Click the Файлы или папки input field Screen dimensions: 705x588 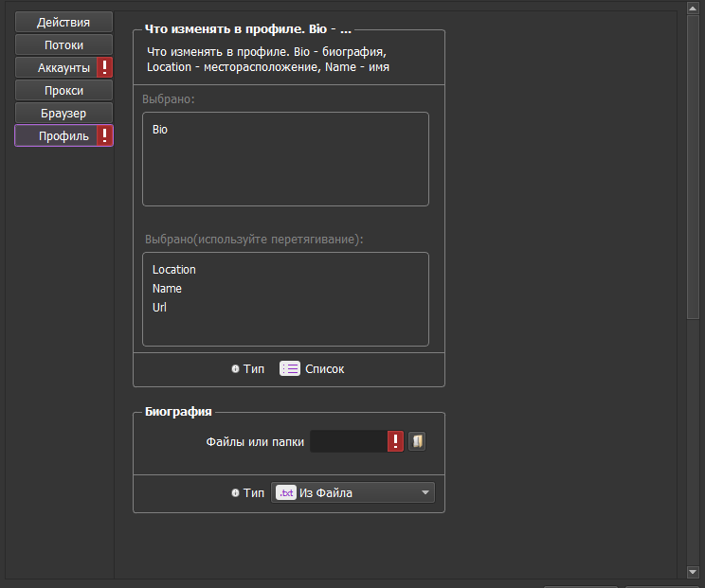point(348,441)
